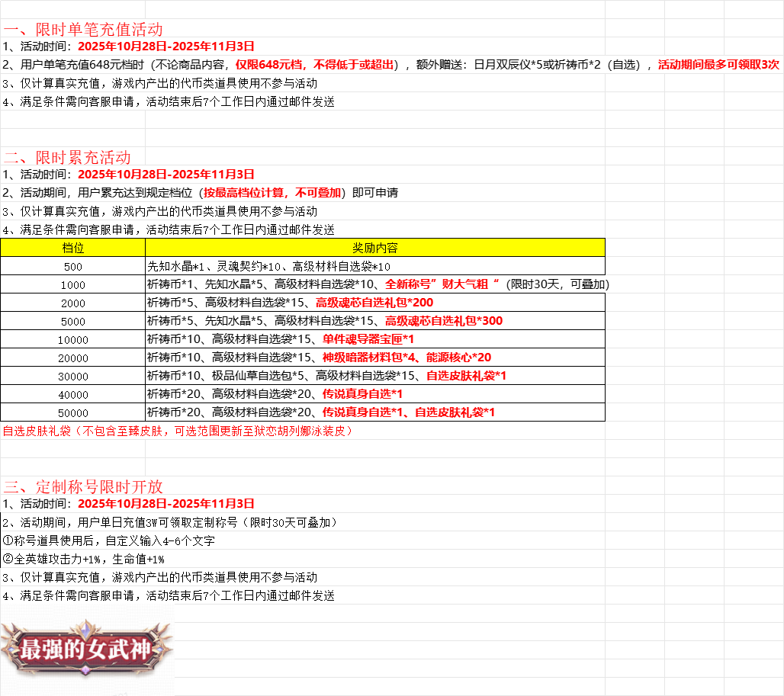Click the 30000 tier cell
The width and height of the screenshot is (784, 696).
pos(72,376)
